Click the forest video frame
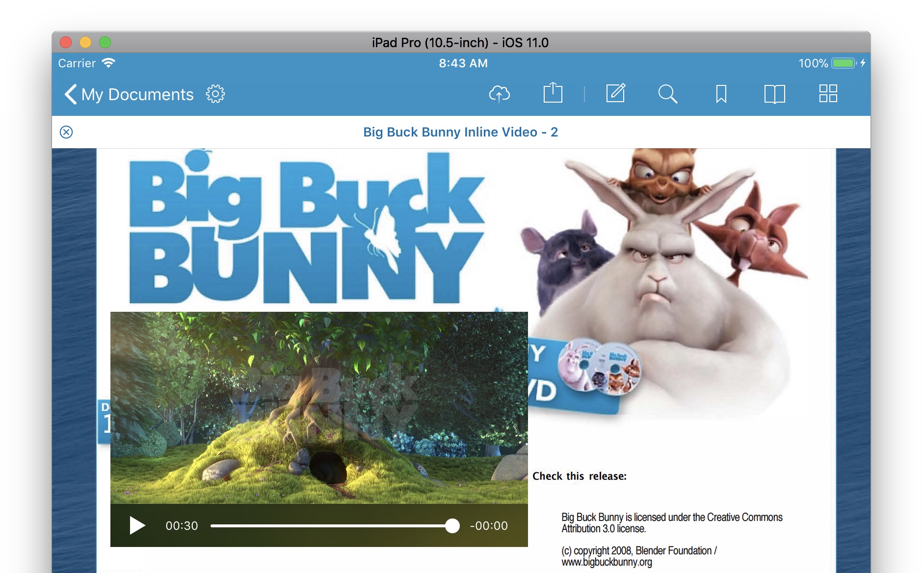Viewport: 924px width, 573px height. [x=319, y=408]
